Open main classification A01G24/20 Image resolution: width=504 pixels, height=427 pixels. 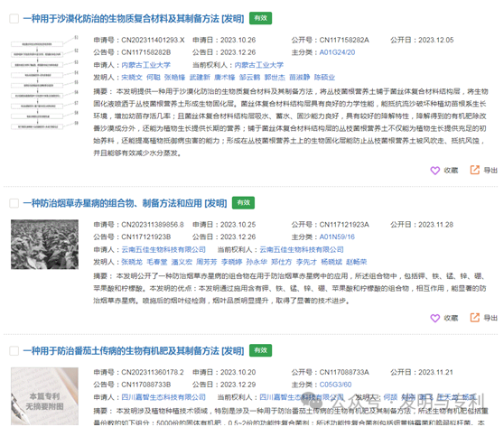pos(337,52)
